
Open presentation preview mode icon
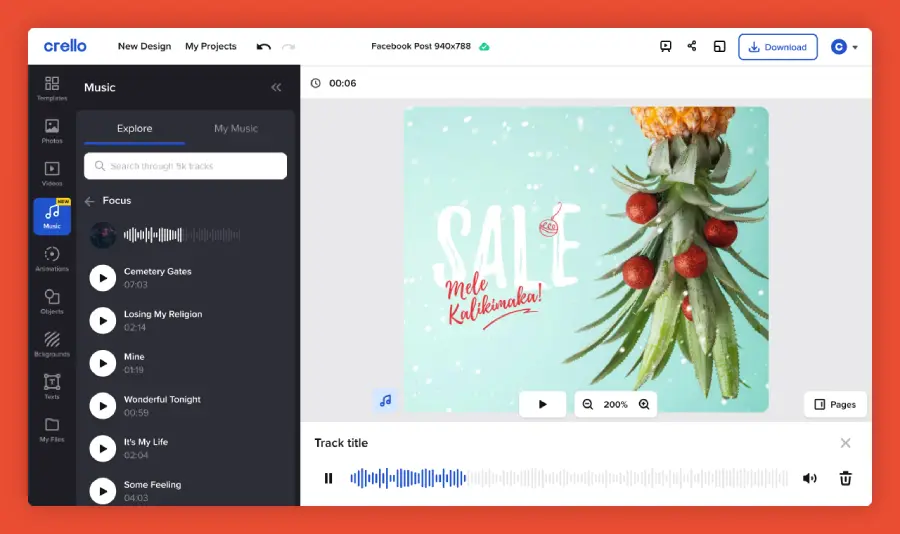click(665, 47)
